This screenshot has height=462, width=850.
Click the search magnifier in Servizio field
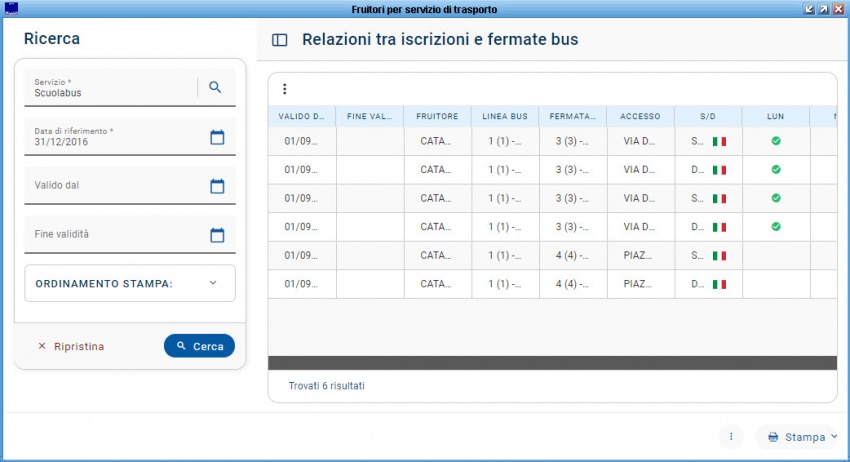tap(215, 87)
